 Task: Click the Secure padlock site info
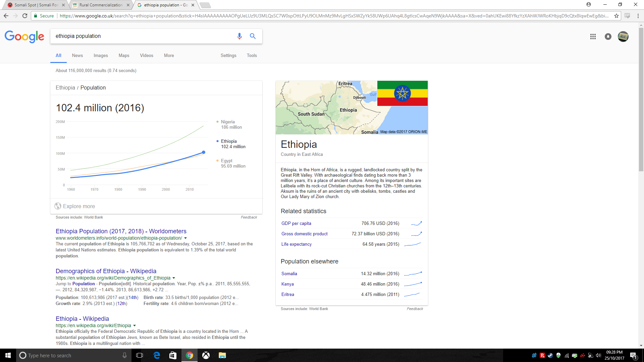tap(44, 16)
